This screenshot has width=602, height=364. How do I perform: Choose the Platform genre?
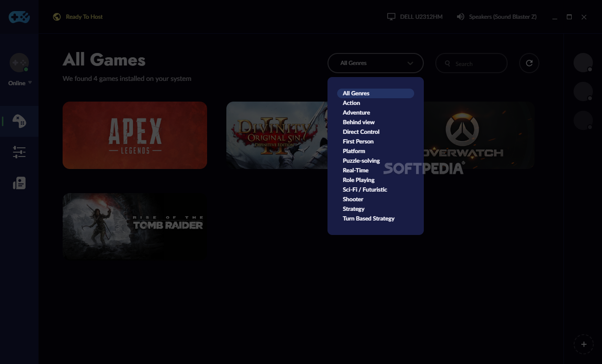tap(354, 151)
